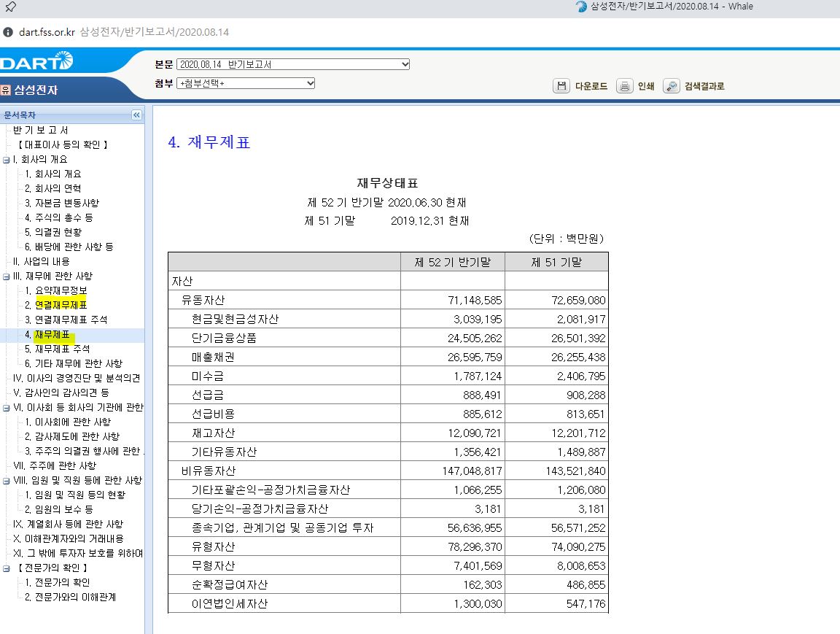
Task: Click the search results magnifier icon
Action: coord(671,86)
